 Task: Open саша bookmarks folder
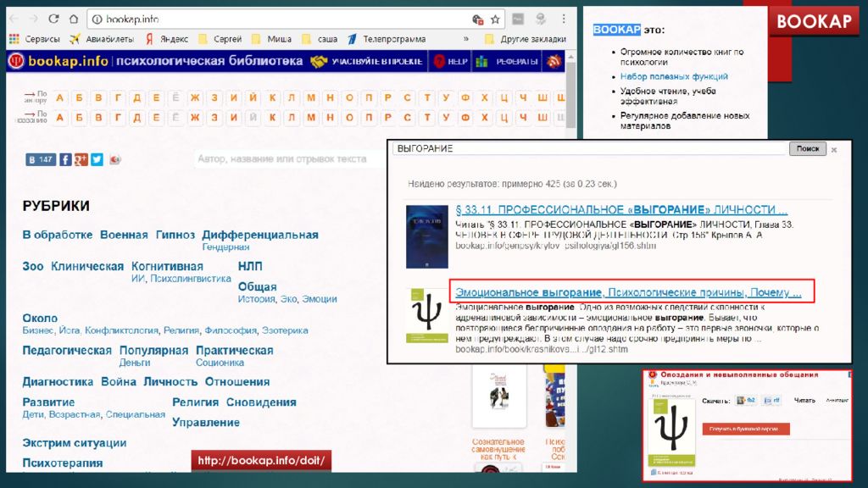pos(320,39)
